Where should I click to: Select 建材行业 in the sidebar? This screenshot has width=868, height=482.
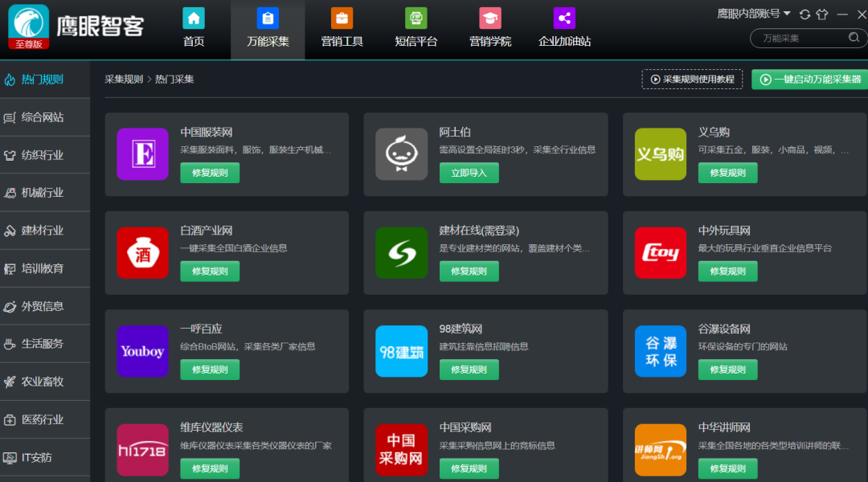[x=45, y=231]
